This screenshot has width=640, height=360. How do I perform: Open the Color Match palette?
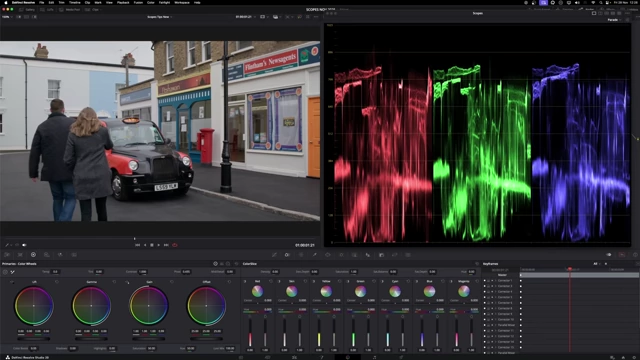[x=20, y=255]
